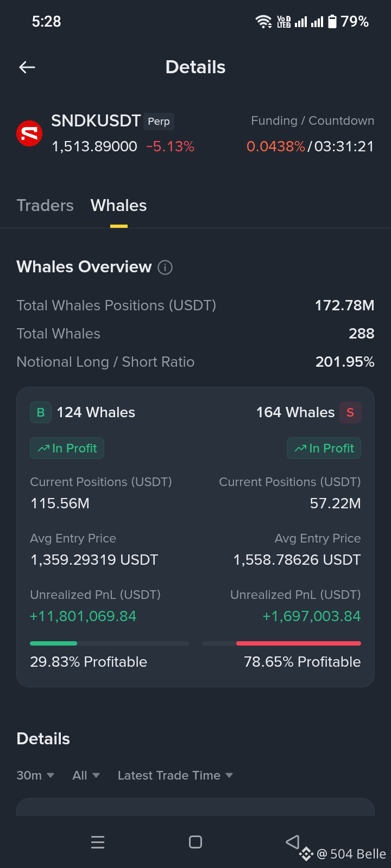Image resolution: width=391 pixels, height=868 pixels.
Task: Open Android recent apps menu icon
Action: (98, 842)
